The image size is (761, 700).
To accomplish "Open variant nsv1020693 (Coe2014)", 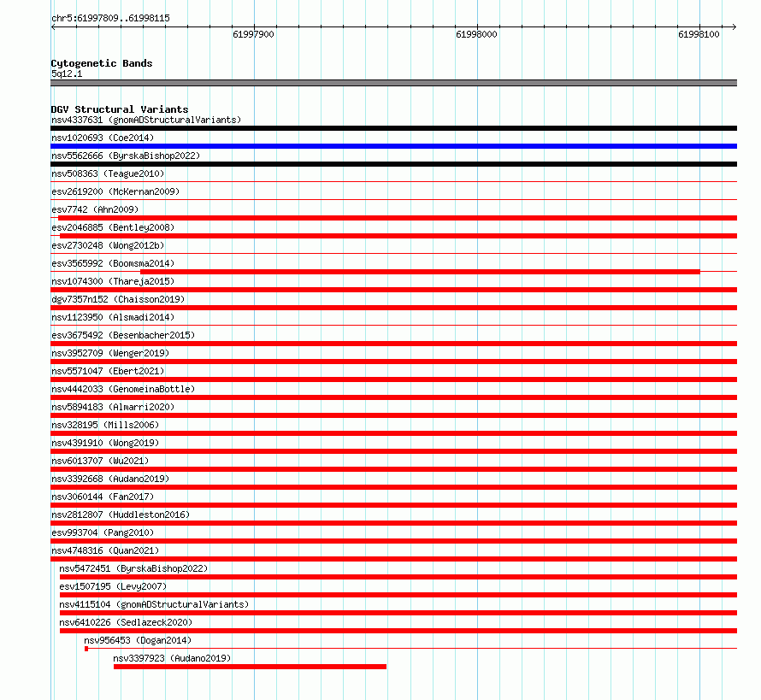I will click(103, 138).
